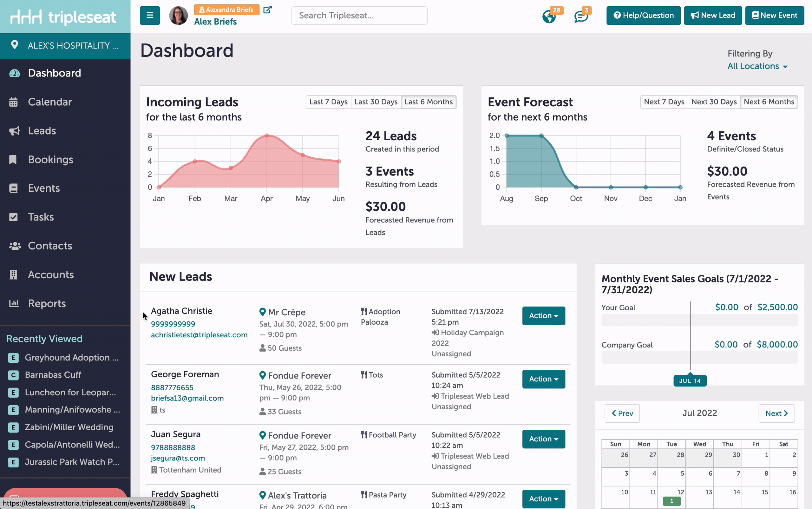
Task: Click the Alexandra Briefs orange badge
Action: coord(226,10)
